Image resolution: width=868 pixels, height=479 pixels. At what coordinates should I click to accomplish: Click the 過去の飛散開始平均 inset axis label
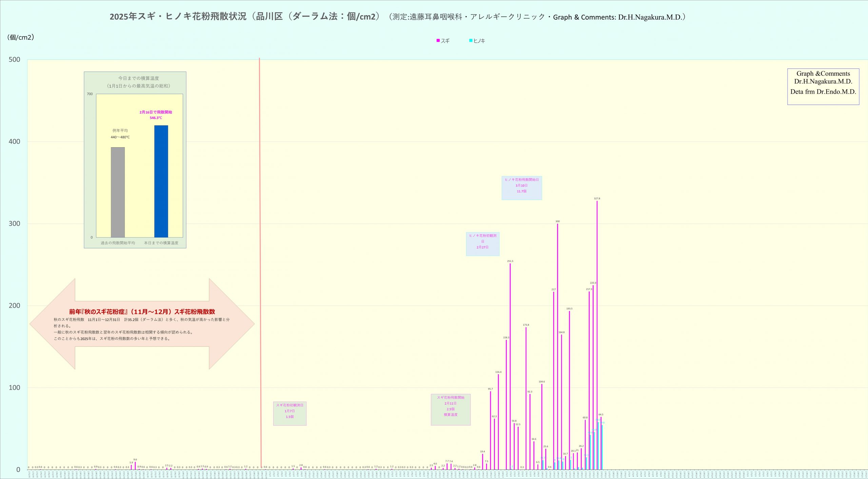click(118, 243)
